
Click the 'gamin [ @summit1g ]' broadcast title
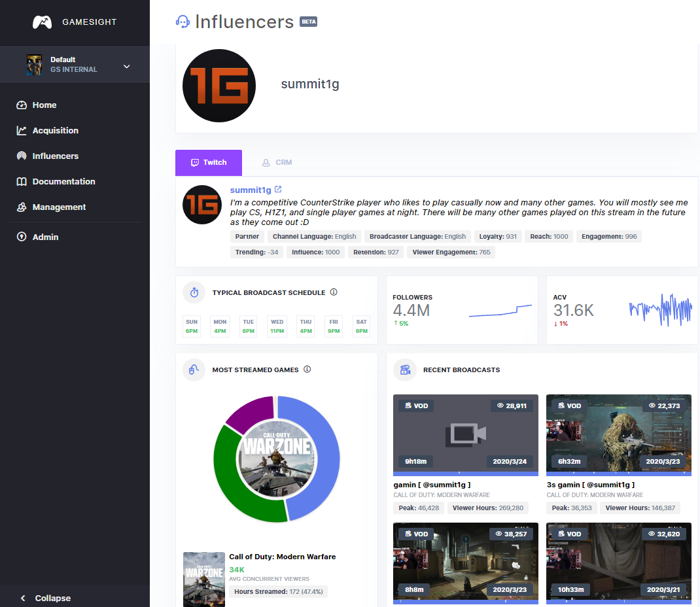(x=432, y=485)
